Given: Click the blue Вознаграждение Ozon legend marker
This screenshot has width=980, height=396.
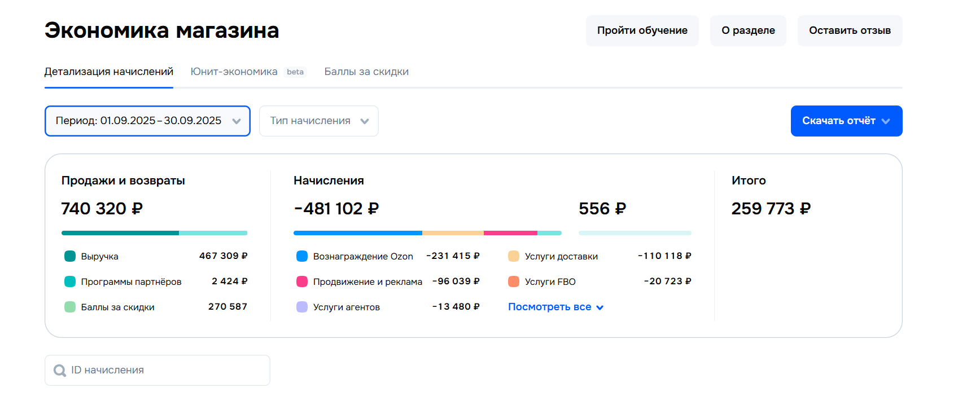Looking at the screenshot, I should tap(302, 256).
